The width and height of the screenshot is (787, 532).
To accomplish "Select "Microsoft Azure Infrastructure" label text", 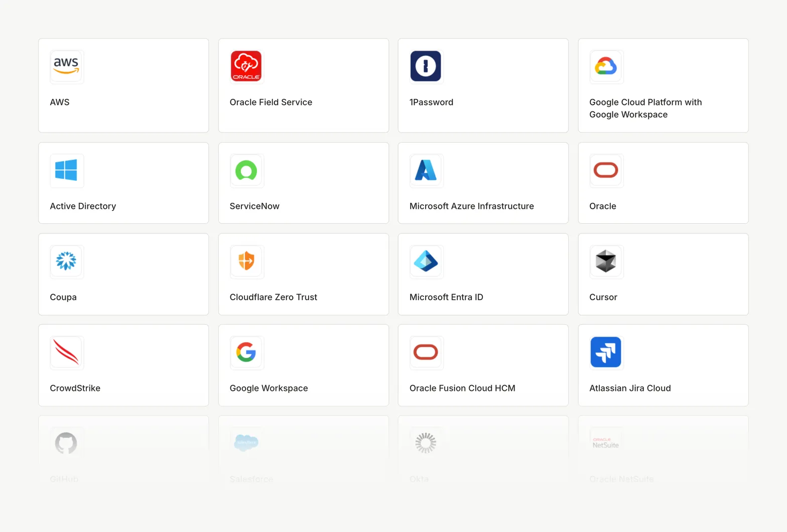I will point(472,206).
